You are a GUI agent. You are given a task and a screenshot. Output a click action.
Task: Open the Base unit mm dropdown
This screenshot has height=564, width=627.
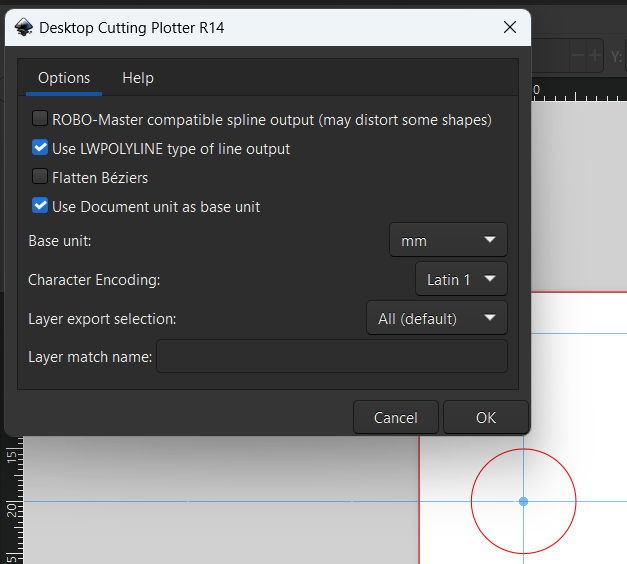coord(448,240)
